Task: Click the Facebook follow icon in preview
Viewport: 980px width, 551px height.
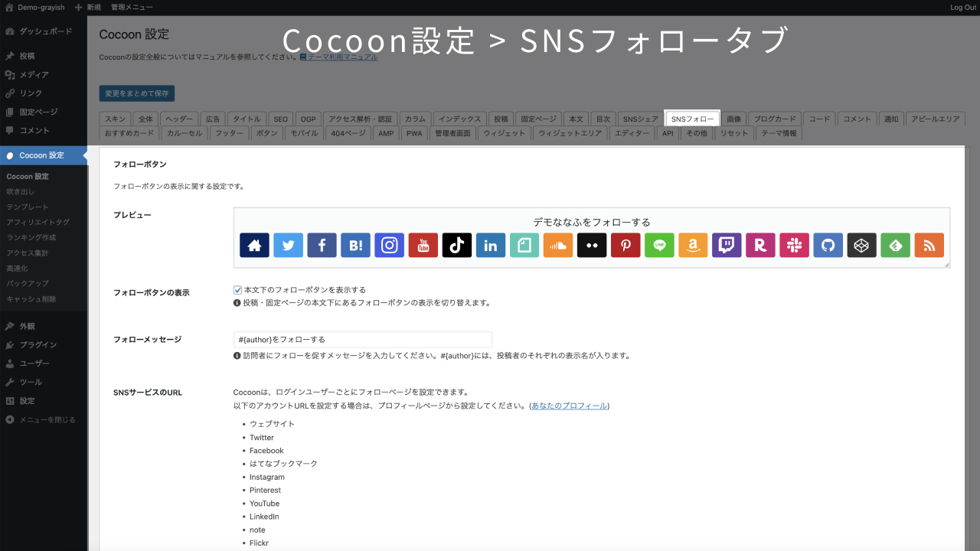Action: [322, 245]
